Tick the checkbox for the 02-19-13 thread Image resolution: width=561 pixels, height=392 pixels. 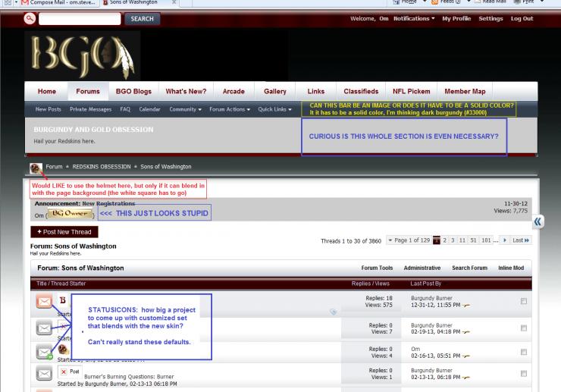(x=524, y=328)
